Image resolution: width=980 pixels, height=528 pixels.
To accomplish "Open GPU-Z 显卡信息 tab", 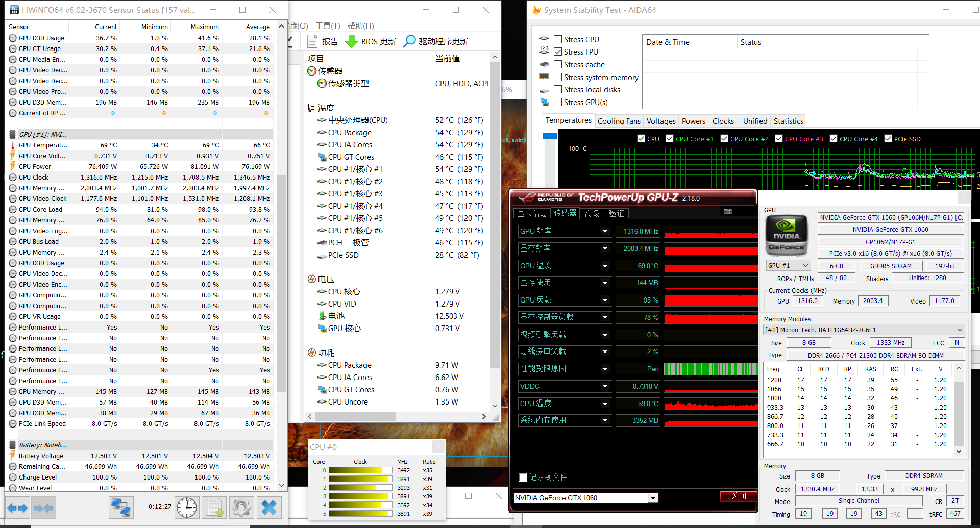I will coord(532,213).
